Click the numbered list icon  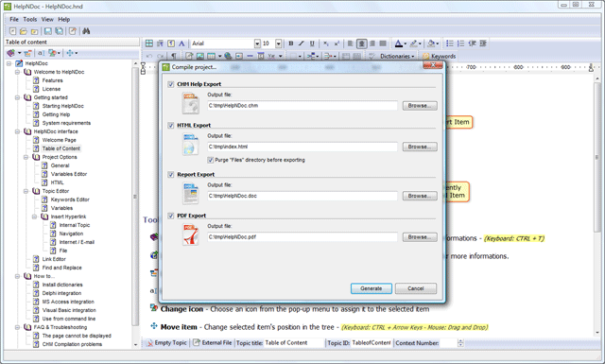pyautogui.click(x=460, y=43)
